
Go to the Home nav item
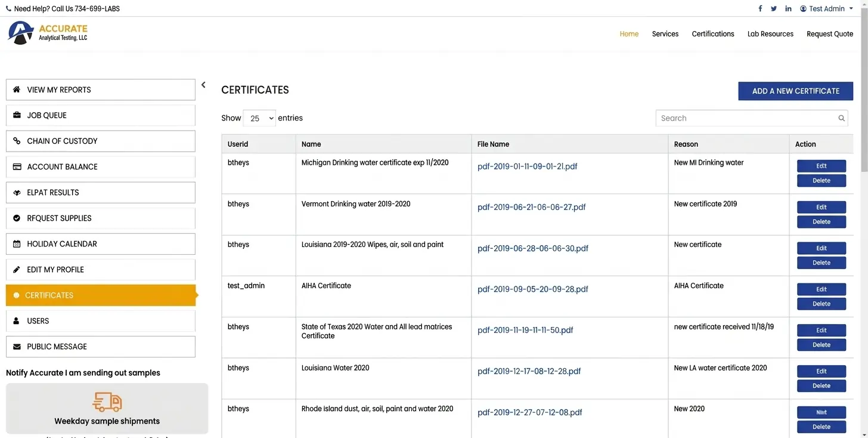click(629, 34)
